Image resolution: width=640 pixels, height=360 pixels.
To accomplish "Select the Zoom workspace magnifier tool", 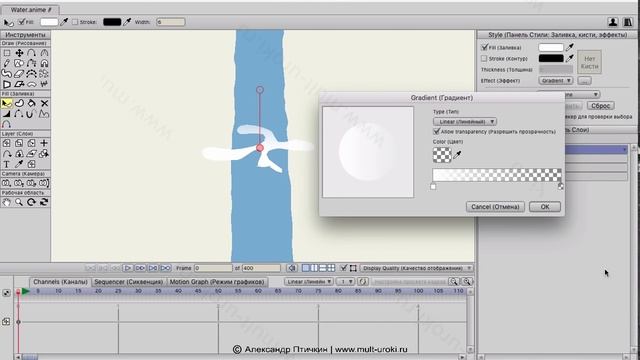I will [19, 202].
